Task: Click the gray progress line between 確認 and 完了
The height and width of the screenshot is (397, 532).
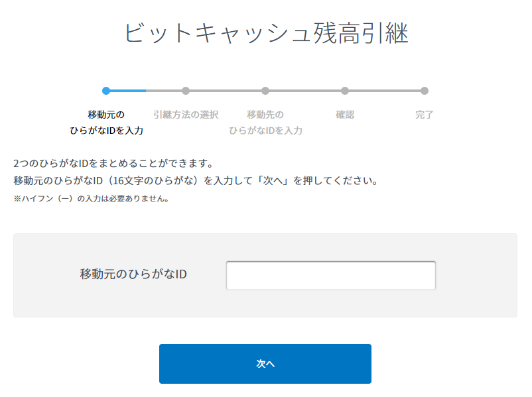Action: click(385, 91)
